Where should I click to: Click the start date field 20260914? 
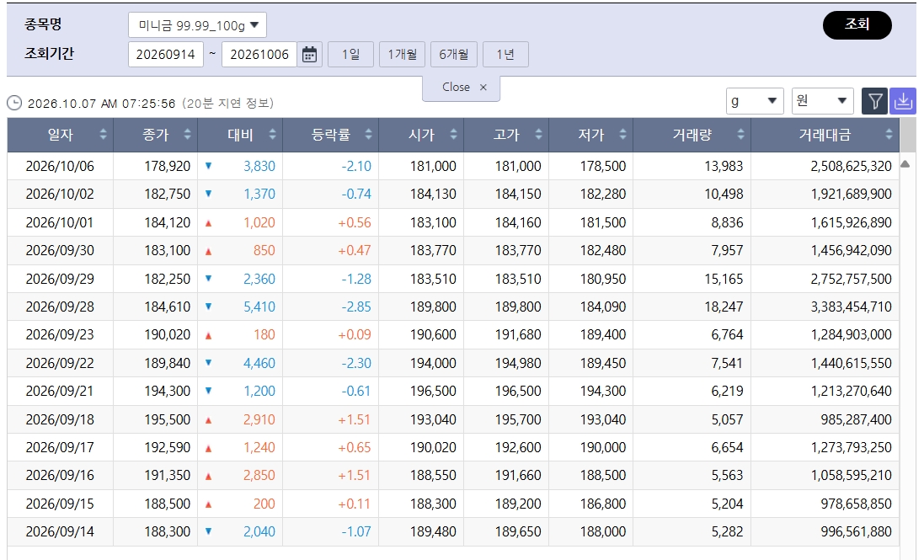(166, 55)
